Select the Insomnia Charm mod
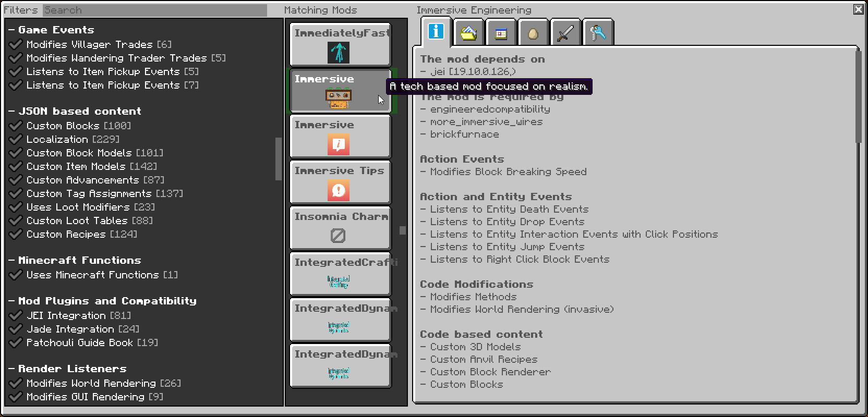 tap(340, 228)
